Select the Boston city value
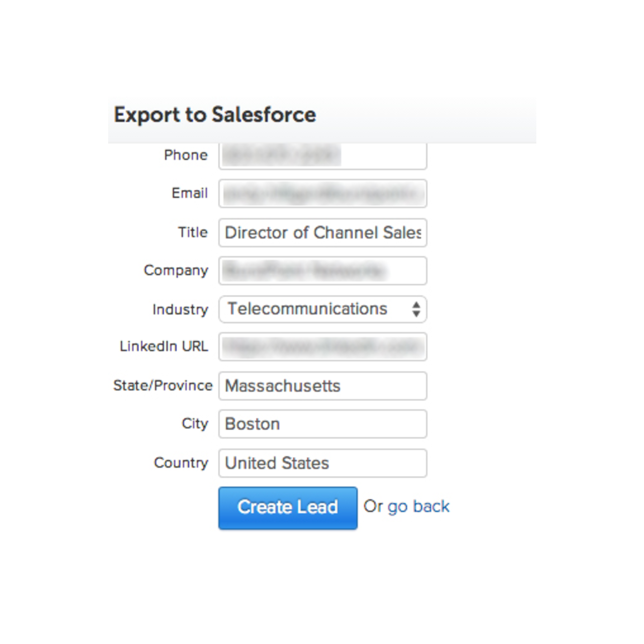 (x=253, y=424)
